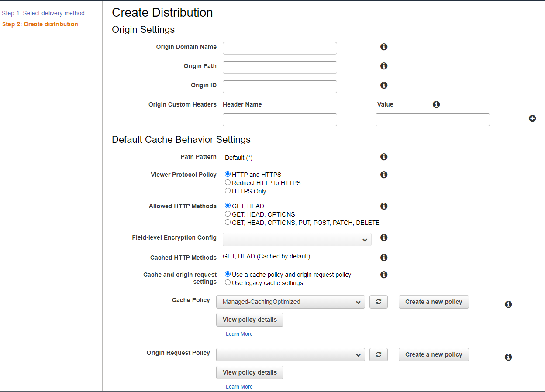Screen dimensions: 545x392
Task: Click the Create Distribution heading
Action: [x=162, y=13]
